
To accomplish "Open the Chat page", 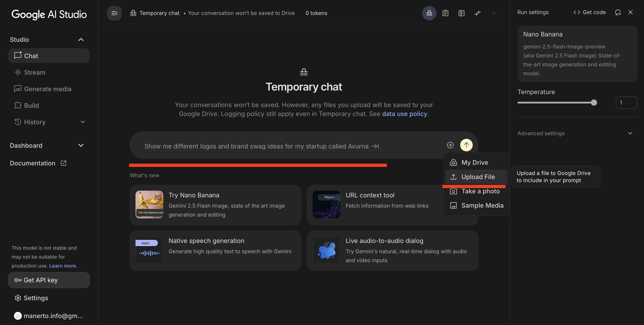I will coord(49,56).
